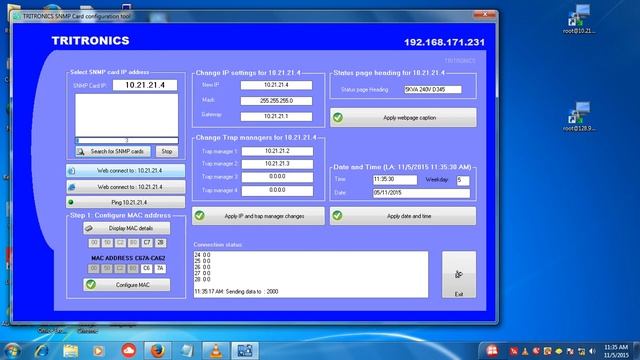Click the Date field 05/11/2015
This screenshot has height=360, width=640.
(x=421, y=193)
